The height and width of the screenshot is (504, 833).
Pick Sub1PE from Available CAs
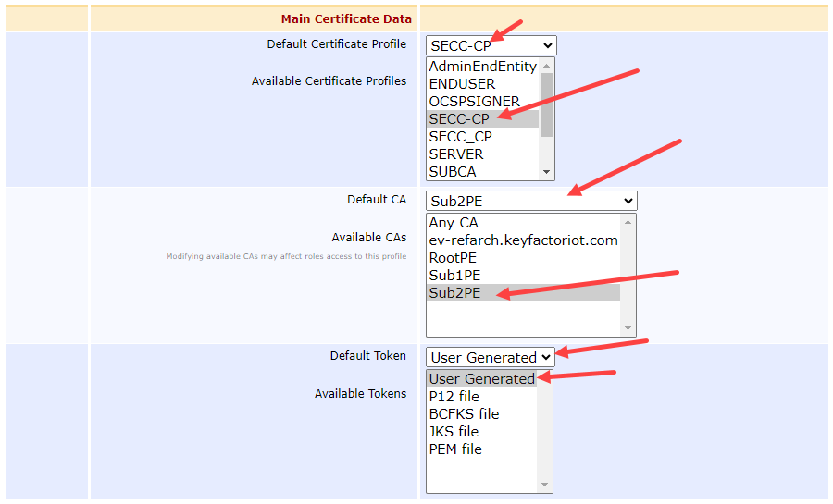[454, 276]
